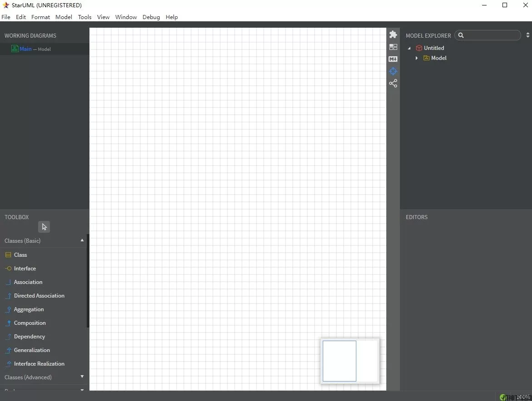
Task: Click the share relations icon
Action: point(393,83)
